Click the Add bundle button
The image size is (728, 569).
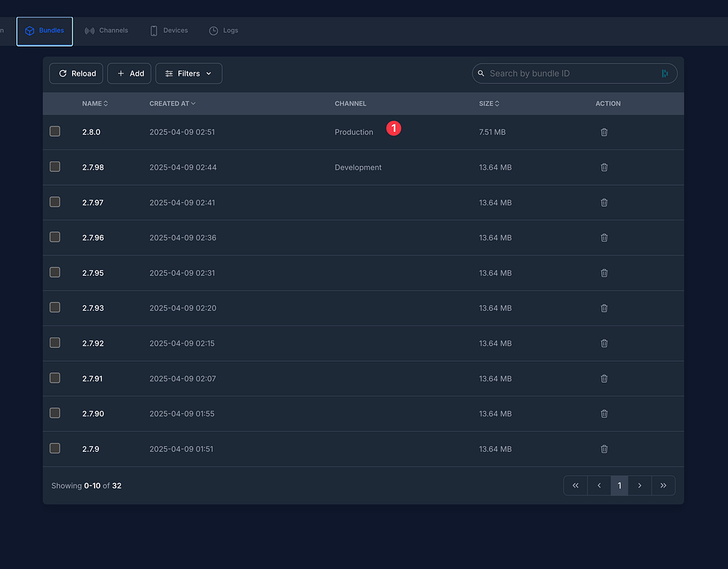[130, 73]
